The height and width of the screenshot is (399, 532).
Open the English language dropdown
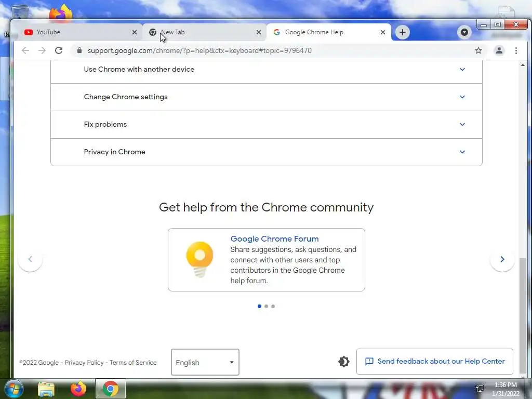tap(205, 362)
